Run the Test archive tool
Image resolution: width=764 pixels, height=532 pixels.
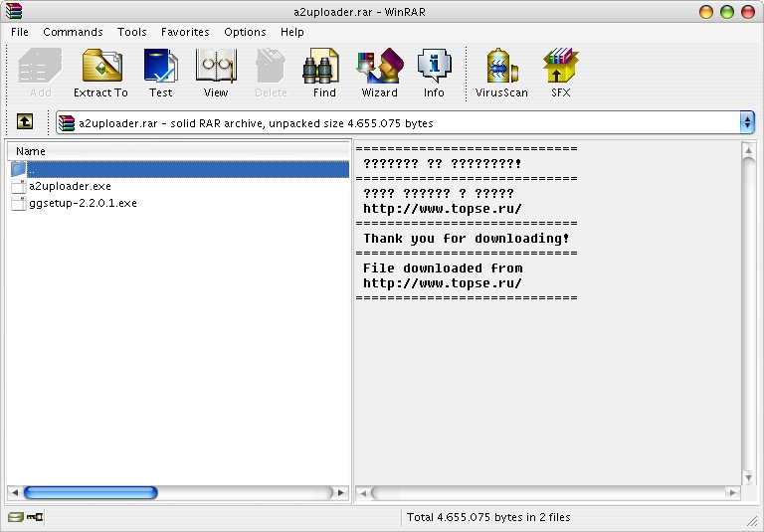point(161,73)
